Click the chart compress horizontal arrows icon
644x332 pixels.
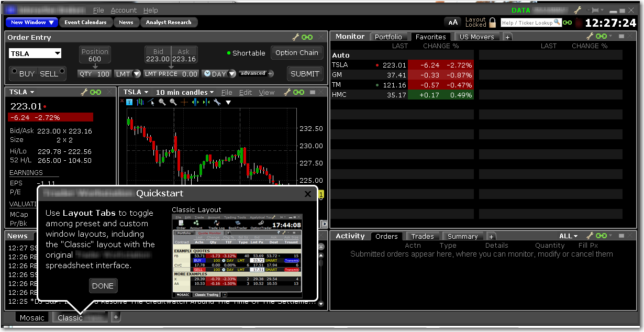click(x=206, y=102)
